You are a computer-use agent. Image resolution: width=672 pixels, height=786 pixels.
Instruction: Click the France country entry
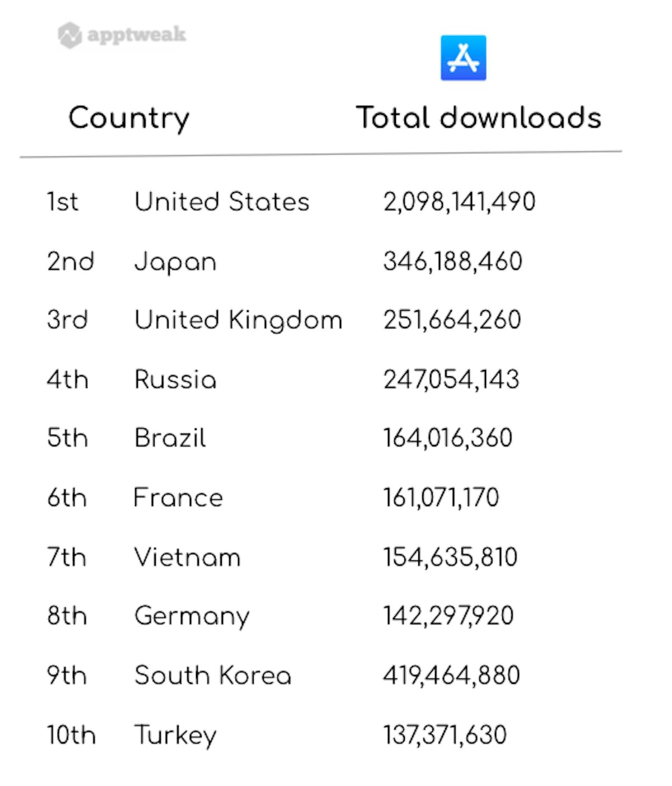(178, 498)
